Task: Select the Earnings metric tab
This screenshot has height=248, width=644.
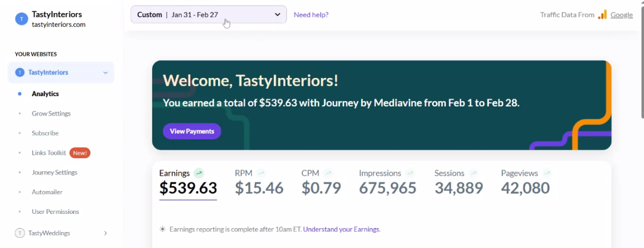Action: (x=188, y=183)
